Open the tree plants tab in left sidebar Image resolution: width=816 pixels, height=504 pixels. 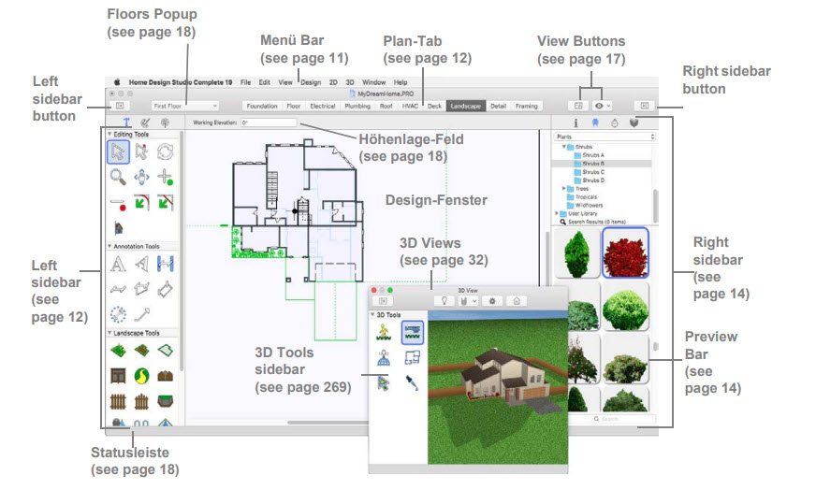[165, 122]
